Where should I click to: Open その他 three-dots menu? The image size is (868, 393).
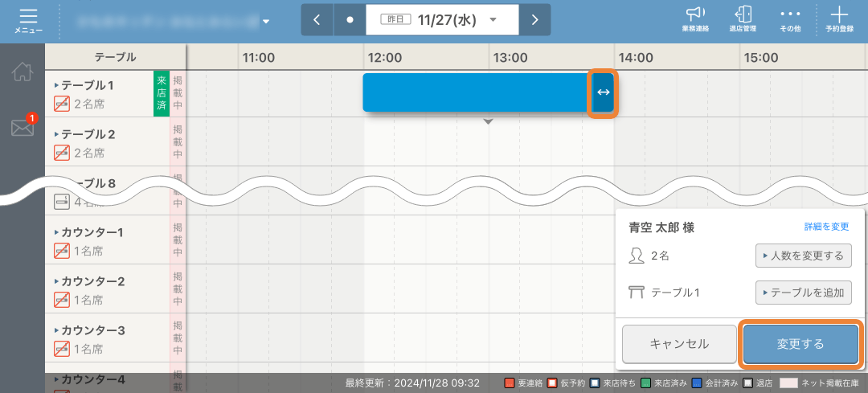790,20
